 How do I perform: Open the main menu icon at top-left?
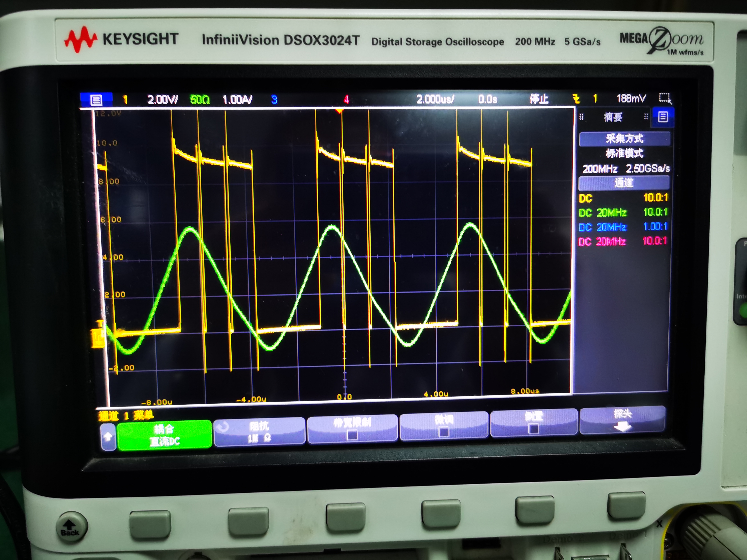tap(96, 100)
